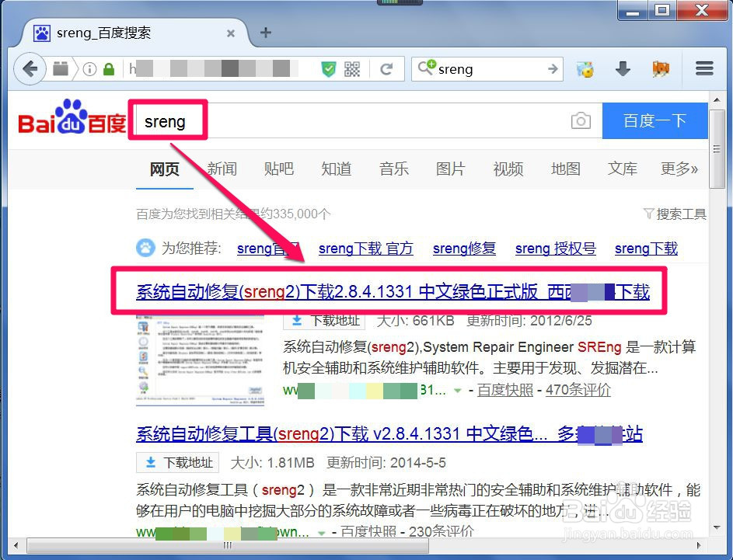This screenshot has height=560, width=733.
Task: Click the horizontal scrollbar right arrow
Action: tap(699, 545)
